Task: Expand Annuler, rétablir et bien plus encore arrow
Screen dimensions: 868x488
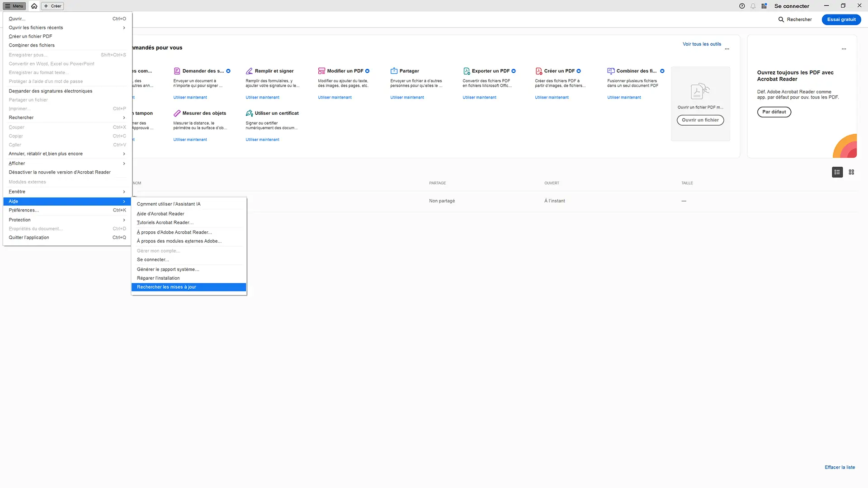Action: coord(124,154)
